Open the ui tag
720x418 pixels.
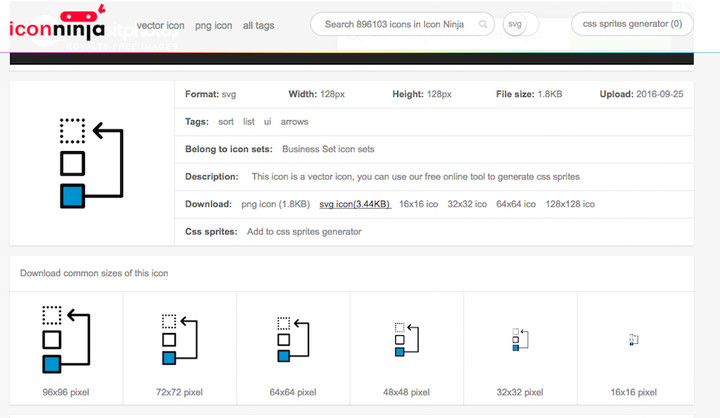(267, 122)
